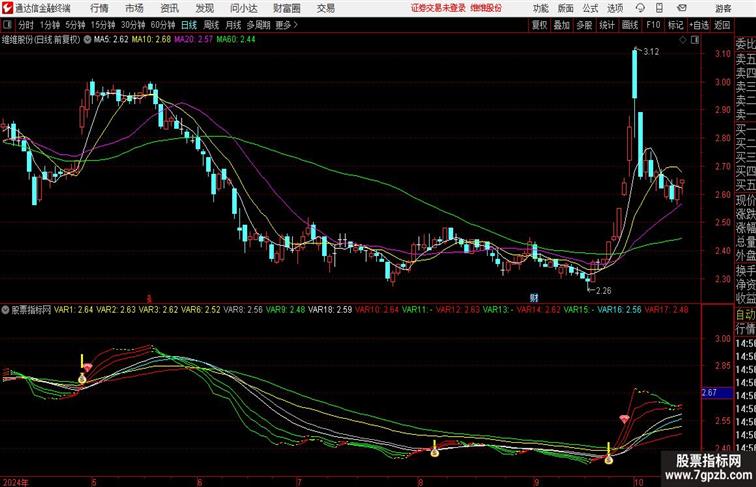Image resolution: width=756 pixels, height=487 pixels.
Task: Click the red diamond signal near October
Action: tap(624, 419)
